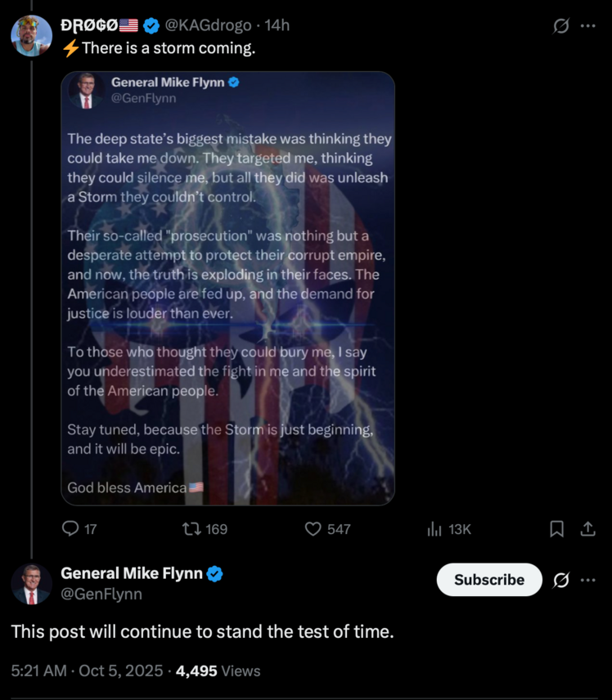Repost the DROGO storm post
Image resolution: width=612 pixels, height=700 pixels.
[192, 529]
